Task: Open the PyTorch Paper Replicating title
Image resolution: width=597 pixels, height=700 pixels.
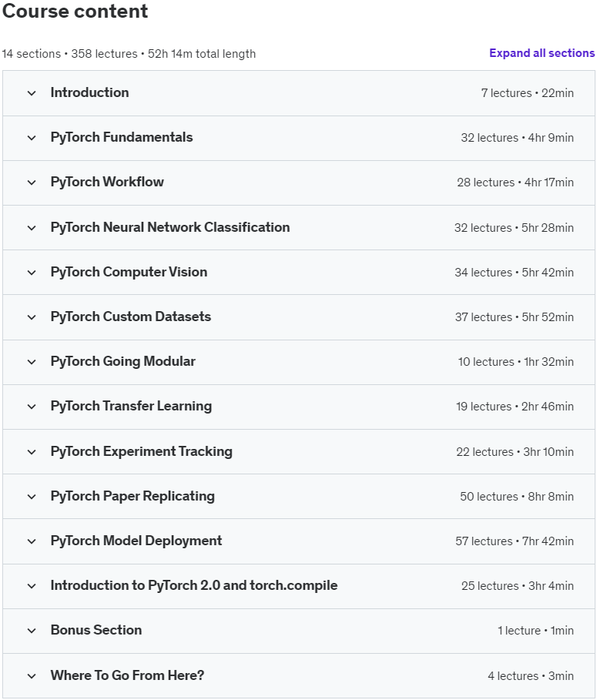Action: click(132, 496)
